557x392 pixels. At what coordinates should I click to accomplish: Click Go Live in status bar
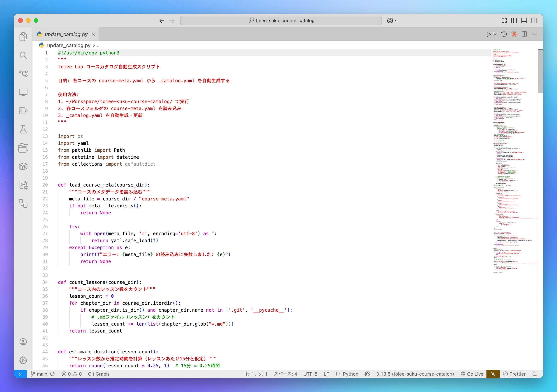tap(472, 374)
